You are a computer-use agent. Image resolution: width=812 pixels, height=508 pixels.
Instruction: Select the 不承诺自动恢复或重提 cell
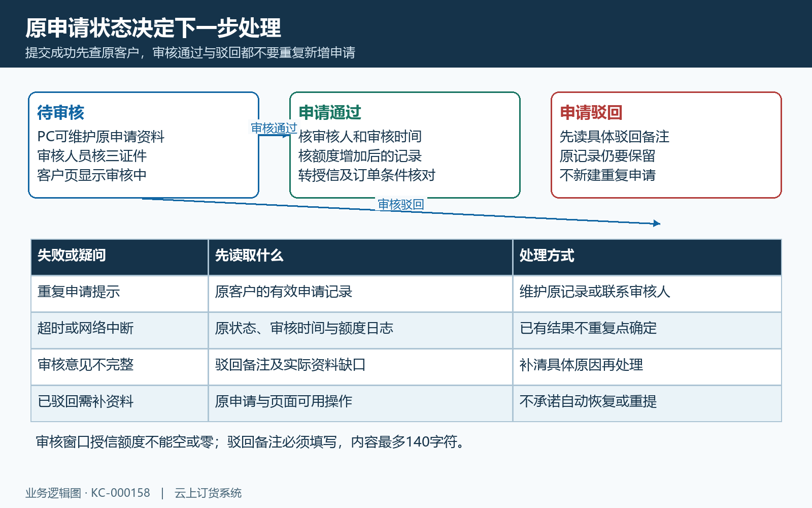647,403
